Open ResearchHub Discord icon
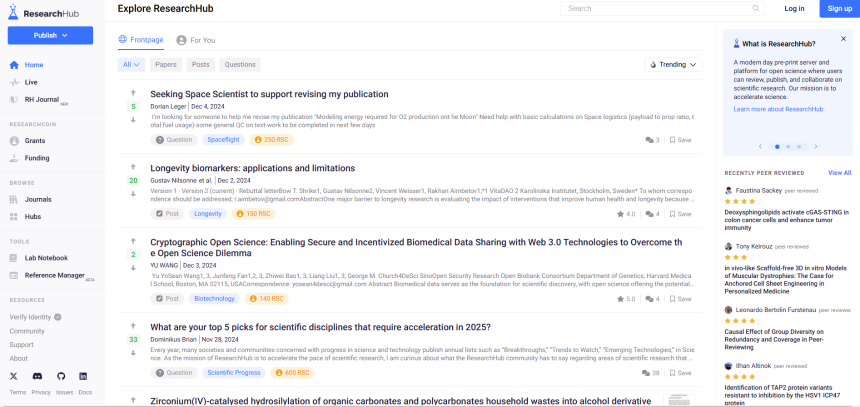 [37, 376]
